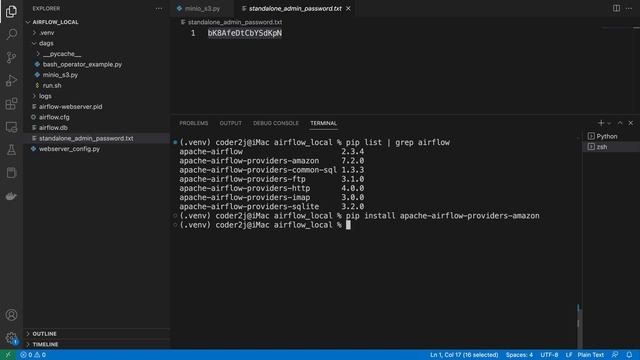Maximize the panel size with up chevron
The height and width of the screenshot is (360, 640).
[x=620, y=123]
